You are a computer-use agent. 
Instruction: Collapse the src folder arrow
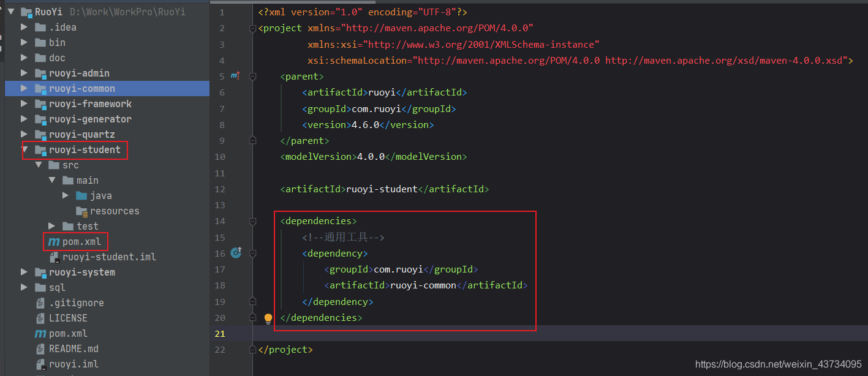click(39, 165)
